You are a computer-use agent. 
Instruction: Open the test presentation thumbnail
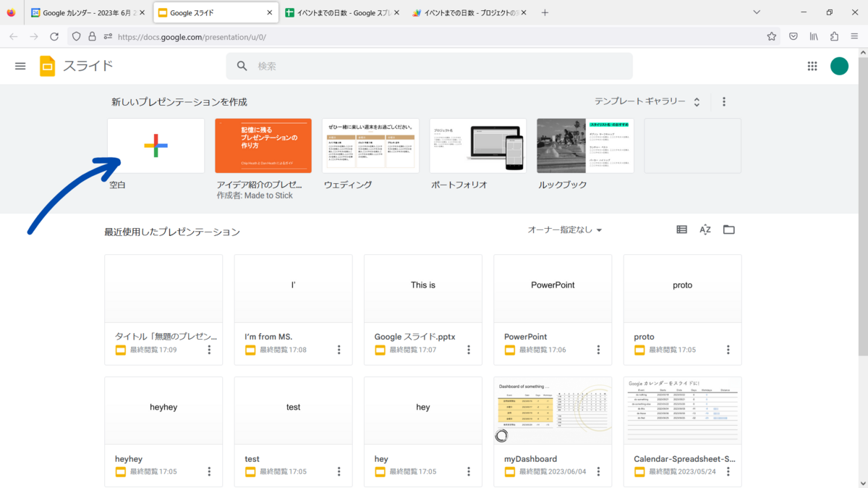pyautogui.click(x=293, y=411)
